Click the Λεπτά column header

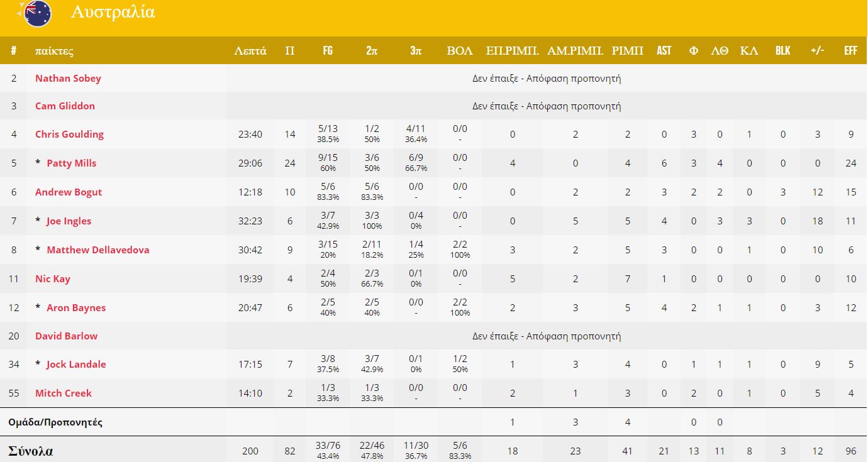pos(250,51)
